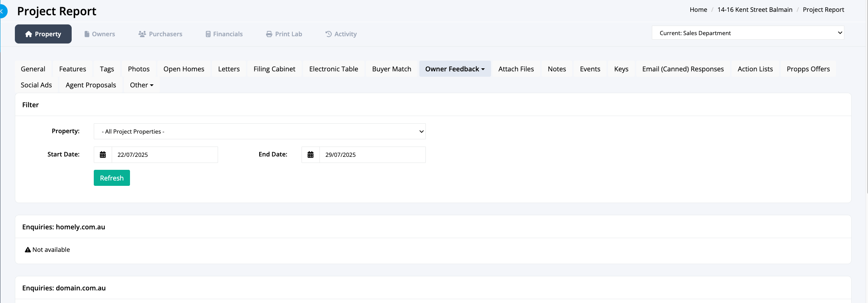The image size is (868, 303).
Task: Open the Social Ads sub-tab
Action: coord(36,85)
